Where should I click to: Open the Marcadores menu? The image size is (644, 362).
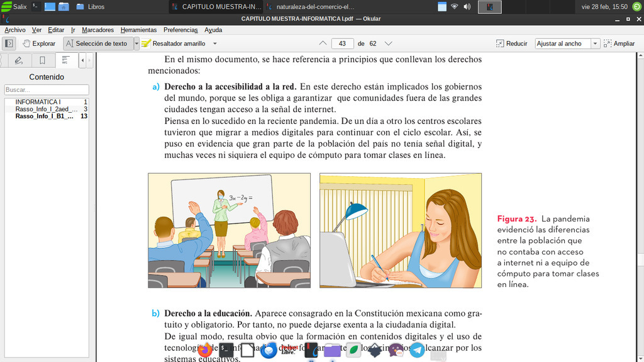(97, 30)
